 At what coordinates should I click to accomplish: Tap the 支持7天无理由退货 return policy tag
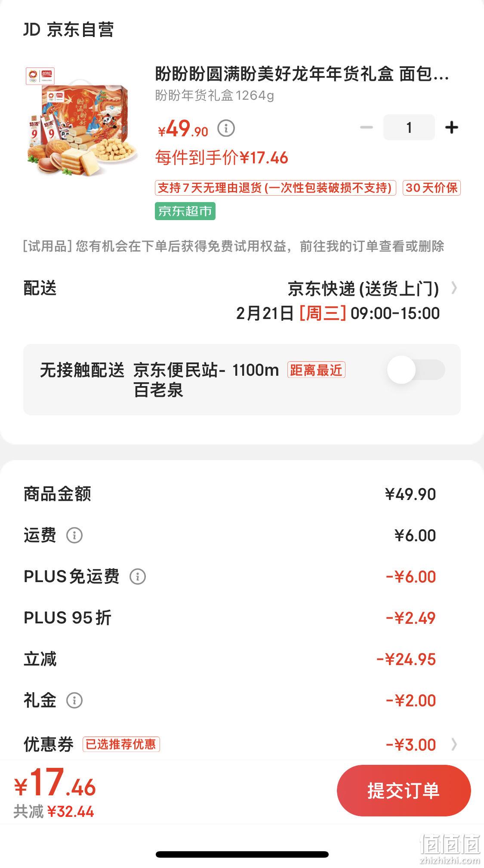point(275,188)
